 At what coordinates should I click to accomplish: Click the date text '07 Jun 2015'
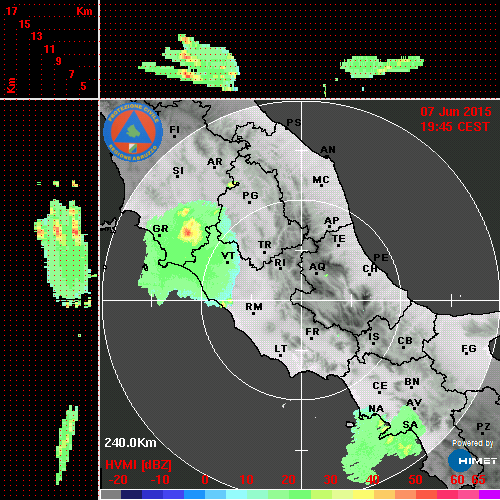pos(456,112)
